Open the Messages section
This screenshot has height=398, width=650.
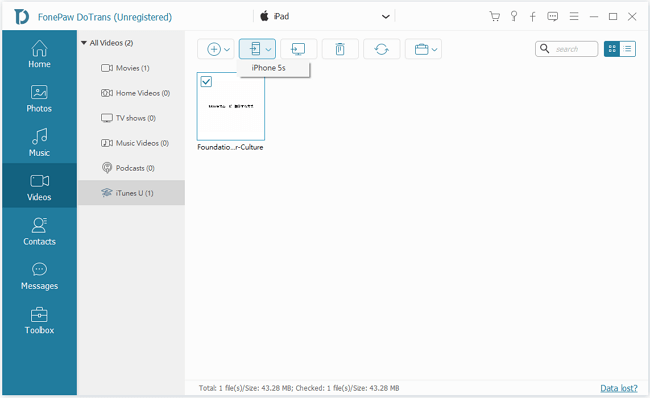tap(39, 276)
